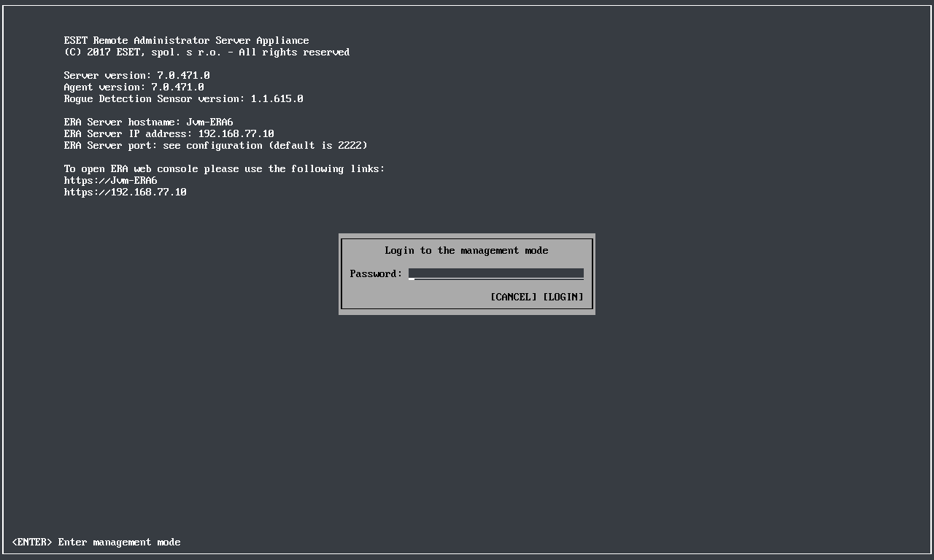
Task: Click 'ERA Server IP address: 192.168.77.10' line
Action: point(169,133)
